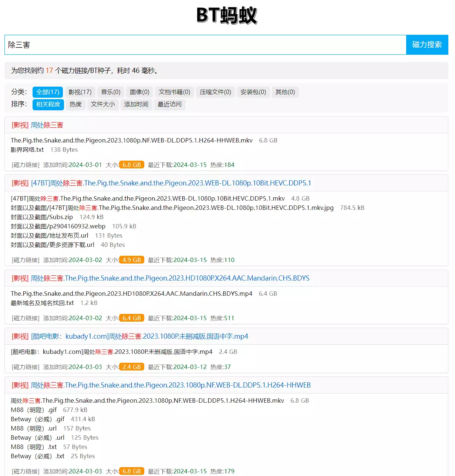Sort results by 文件大小
The width and height of the screenshot is (455, 476).
click(x=103, y=104)
